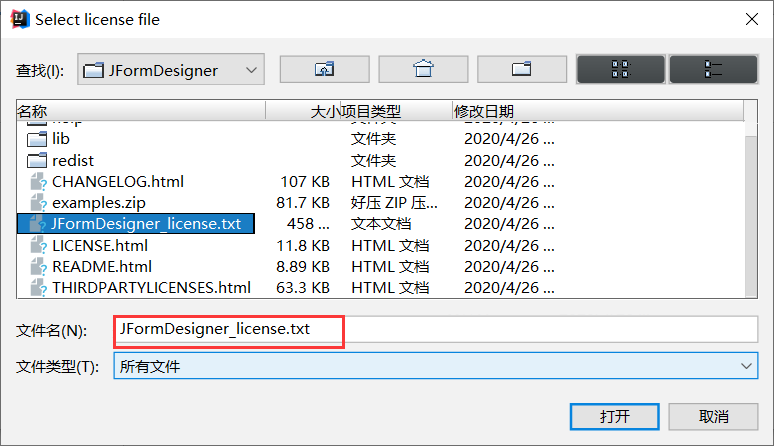Click the Up One Level folder button
The height and width of the screenshot is (446, 774).
pyautogui.click(x=324, y=69)
